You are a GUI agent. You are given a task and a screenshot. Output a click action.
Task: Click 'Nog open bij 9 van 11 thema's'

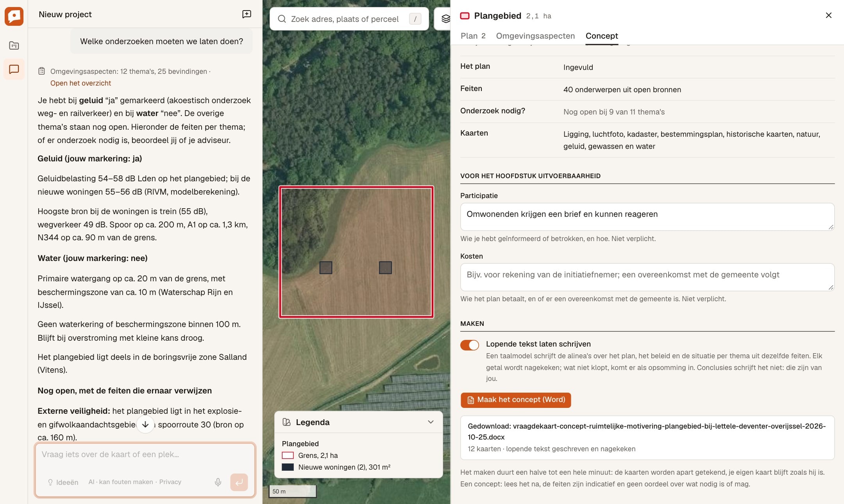[x=614, y=112]
